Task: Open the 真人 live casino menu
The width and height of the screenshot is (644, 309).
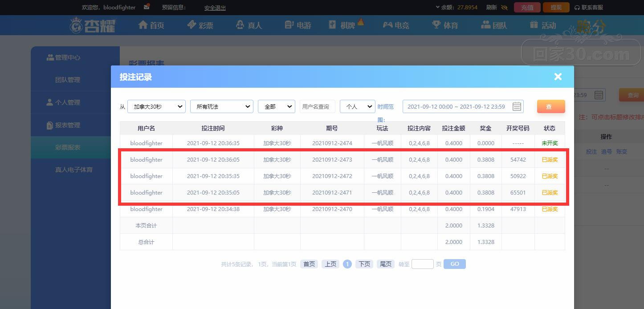Action: point(249,25)
